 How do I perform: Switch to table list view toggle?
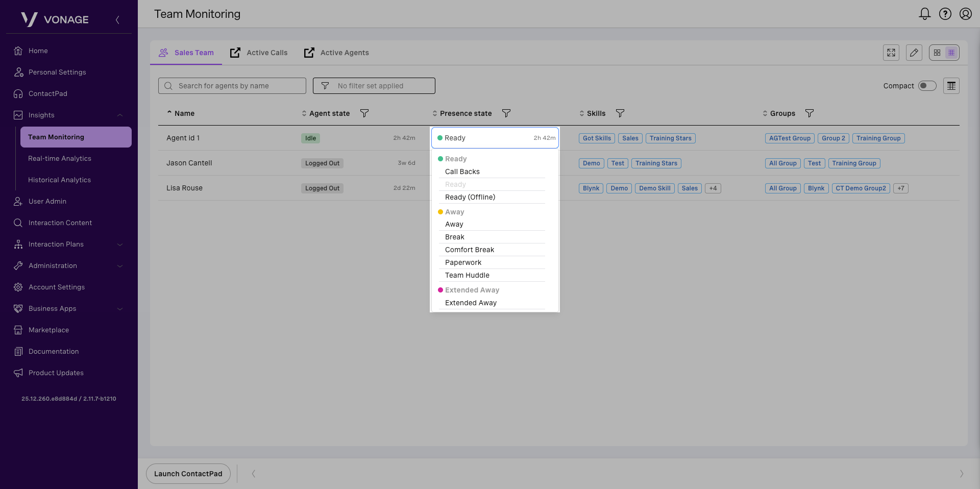[951, 53]
